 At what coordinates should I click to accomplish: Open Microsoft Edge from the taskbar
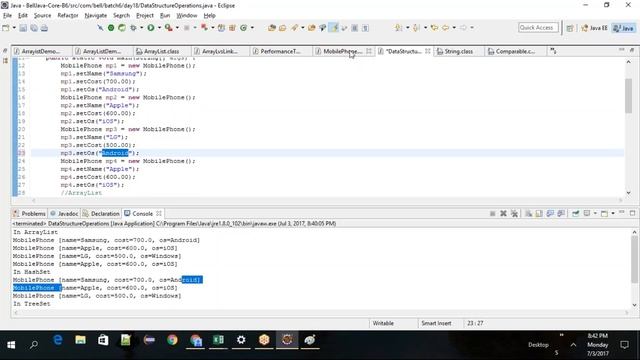coord(58,340)
